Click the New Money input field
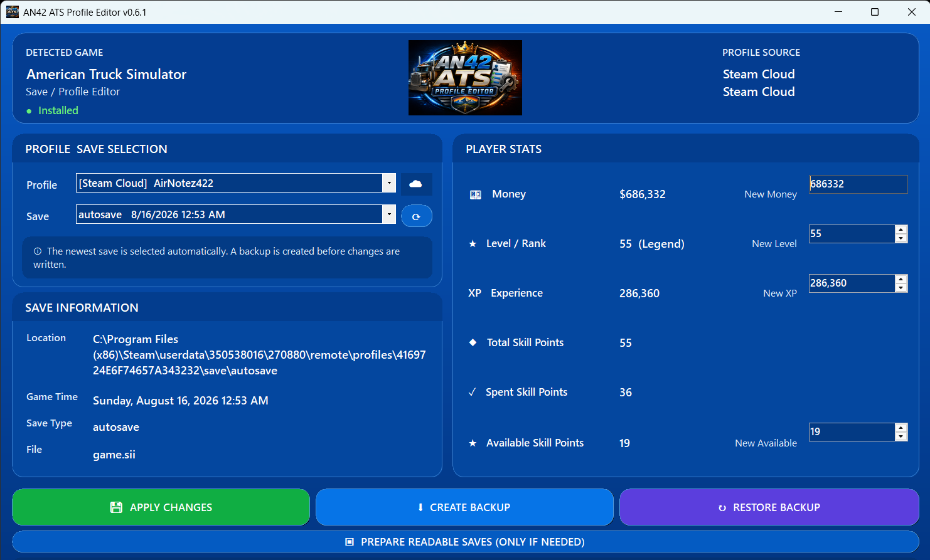This screenshot has width=930, height=560. (x=858, y=184)
